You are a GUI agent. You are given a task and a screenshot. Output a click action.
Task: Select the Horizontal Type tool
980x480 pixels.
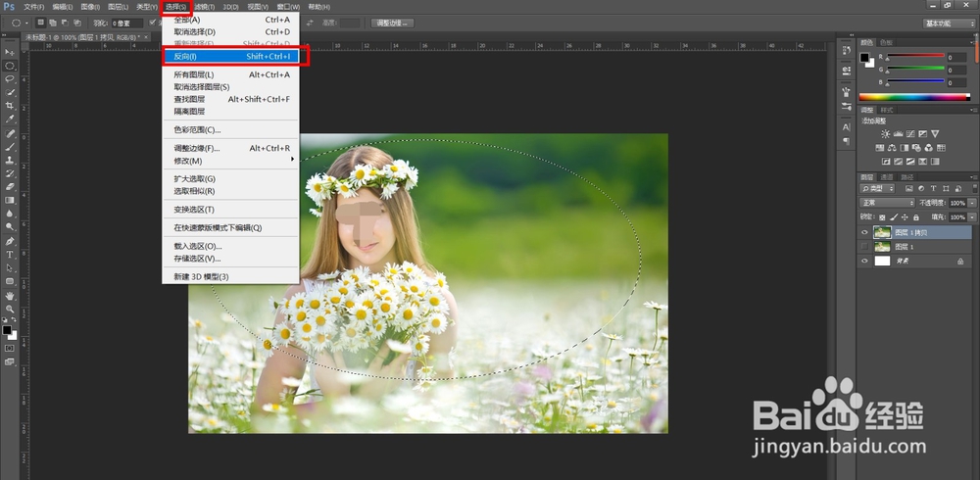click(10, 254)
